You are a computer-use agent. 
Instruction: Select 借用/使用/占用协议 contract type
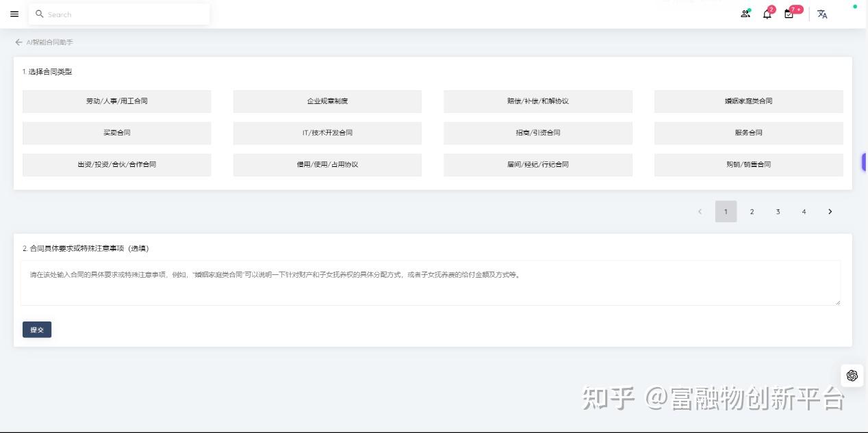[x=327, y=165]
